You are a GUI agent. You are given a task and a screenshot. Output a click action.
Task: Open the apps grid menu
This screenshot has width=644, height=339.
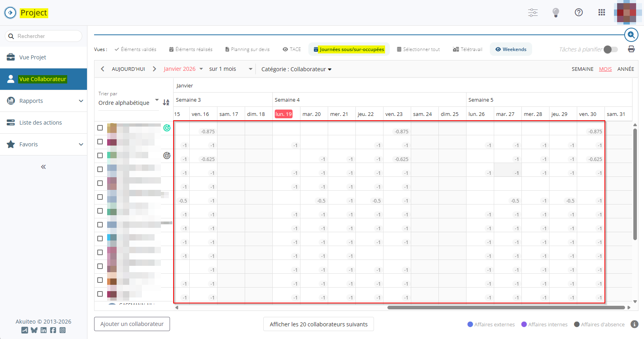pyautogui.click(x=602, y=13)
